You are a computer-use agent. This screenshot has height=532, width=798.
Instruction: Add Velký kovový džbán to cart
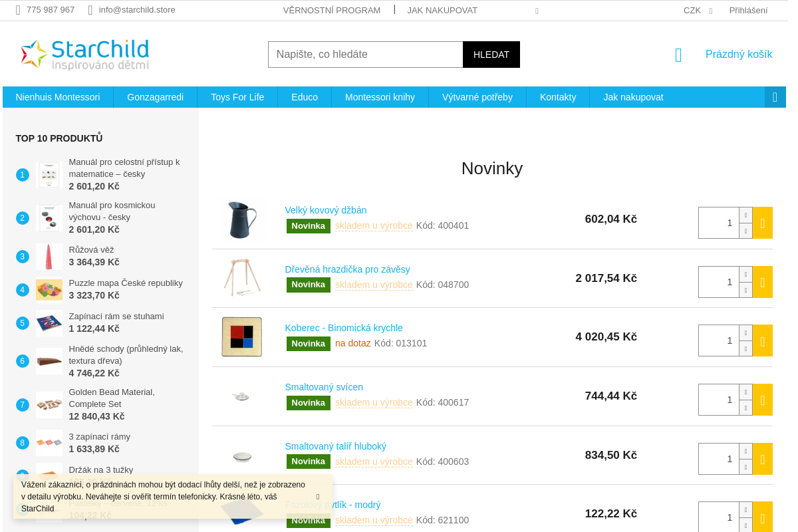[762, 223]
